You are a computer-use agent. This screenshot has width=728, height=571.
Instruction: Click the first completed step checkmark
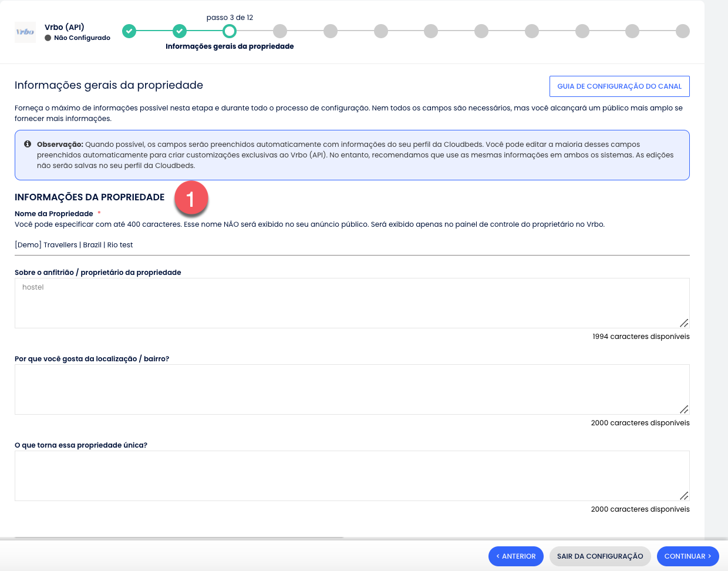[129, 31]
